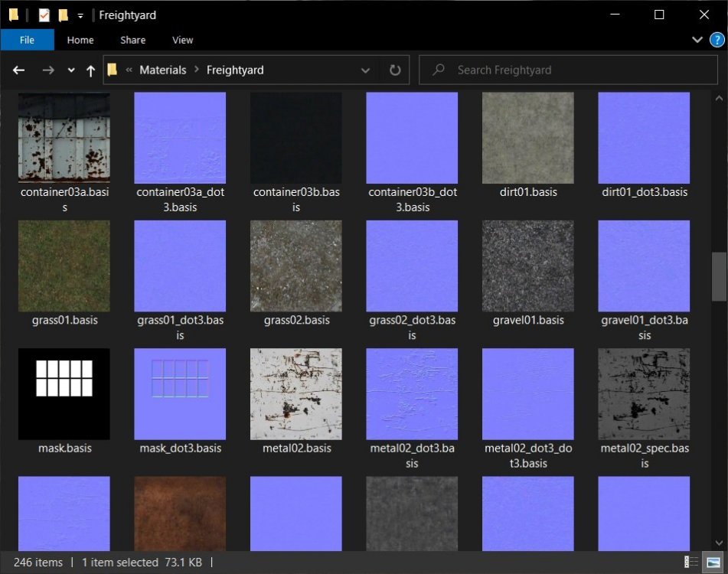Open the address bar history dropdown

coord(365,70)
